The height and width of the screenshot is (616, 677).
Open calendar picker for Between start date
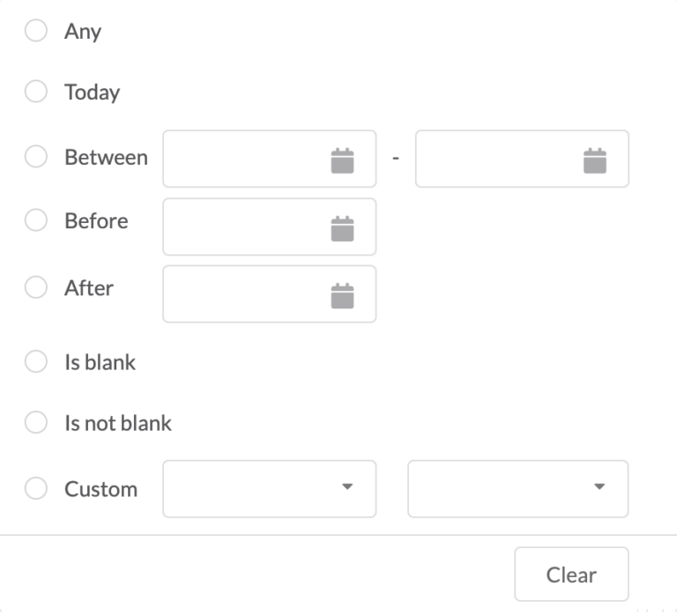[342, 160]
